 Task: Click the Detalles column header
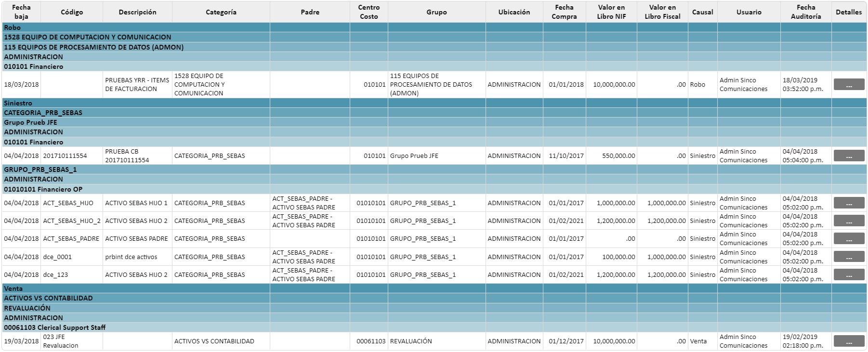click(849, 12)
